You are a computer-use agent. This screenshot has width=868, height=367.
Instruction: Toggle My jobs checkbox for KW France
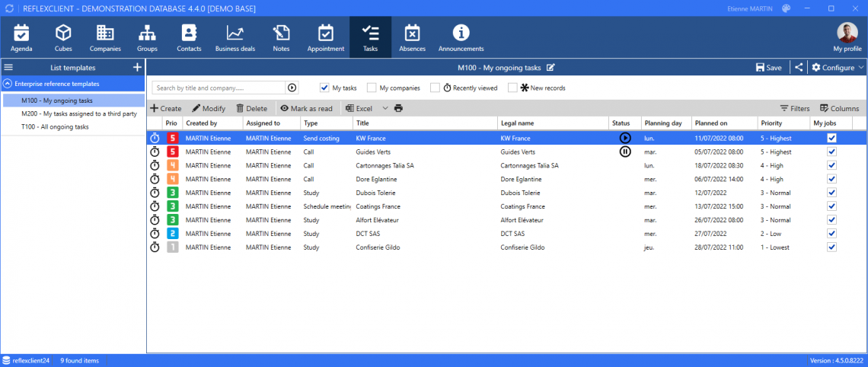coord(831,138)
